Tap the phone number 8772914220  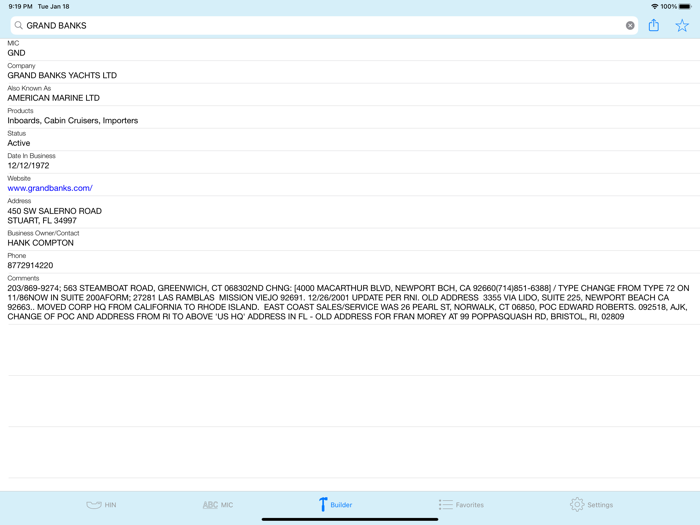pos(30,265)
